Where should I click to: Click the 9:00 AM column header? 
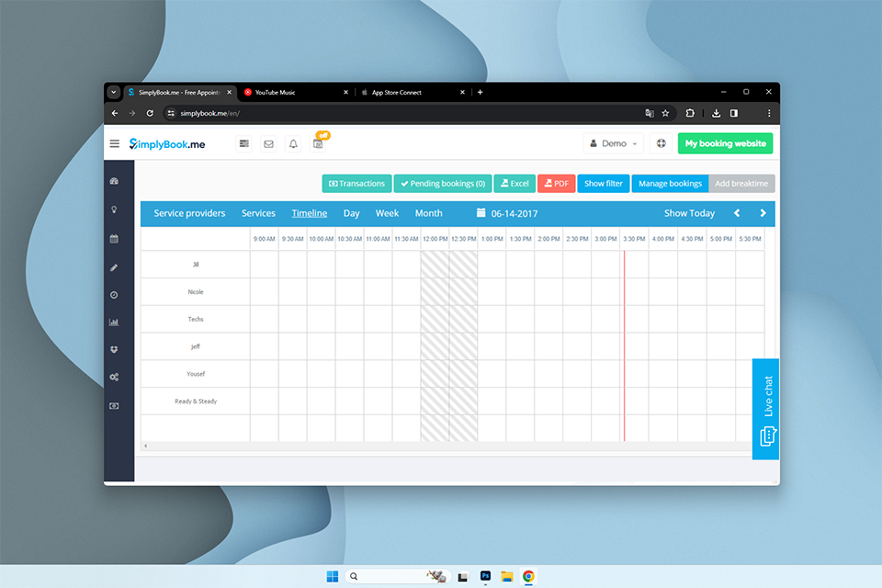(x=264, y=239)
